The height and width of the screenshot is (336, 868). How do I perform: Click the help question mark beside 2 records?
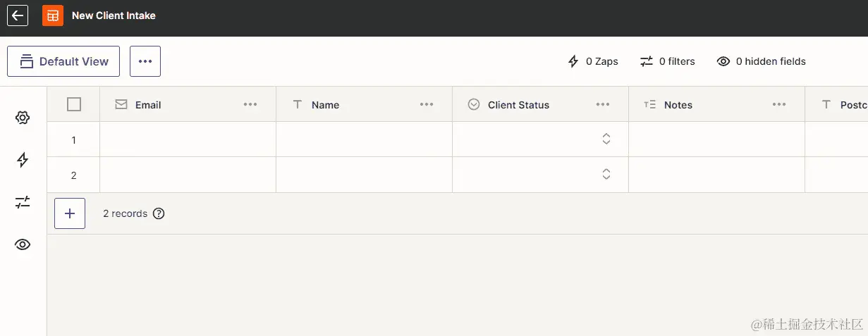[159, 213]
